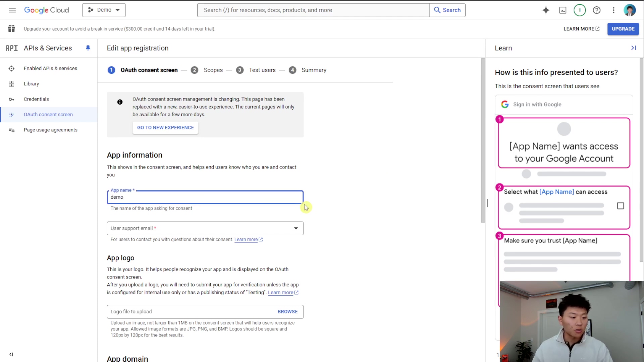Click the App information heading
The width and height of the screenshot is (644, 362).
[x=135, y=155]
